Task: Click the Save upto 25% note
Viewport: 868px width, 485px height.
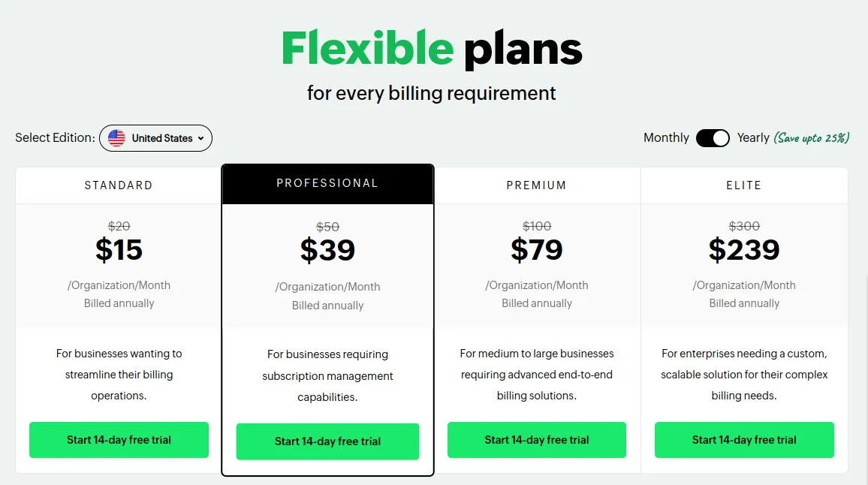Action: coord(812,138)
